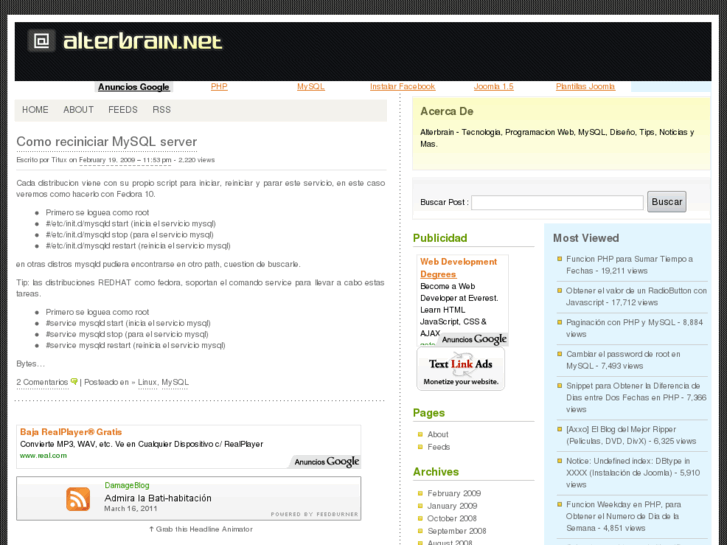
Task: Open February 2009 archive
Action: click(x=454, y=494)
